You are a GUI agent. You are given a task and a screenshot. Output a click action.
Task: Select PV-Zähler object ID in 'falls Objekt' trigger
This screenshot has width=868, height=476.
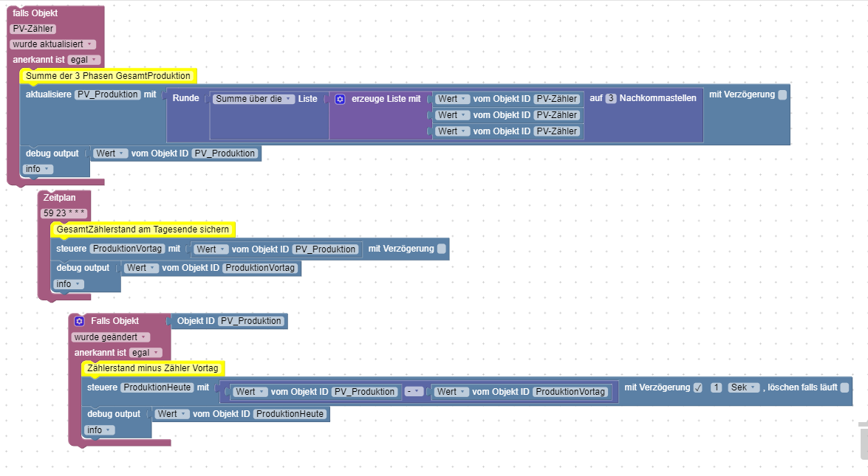click(x=33, y=29)
